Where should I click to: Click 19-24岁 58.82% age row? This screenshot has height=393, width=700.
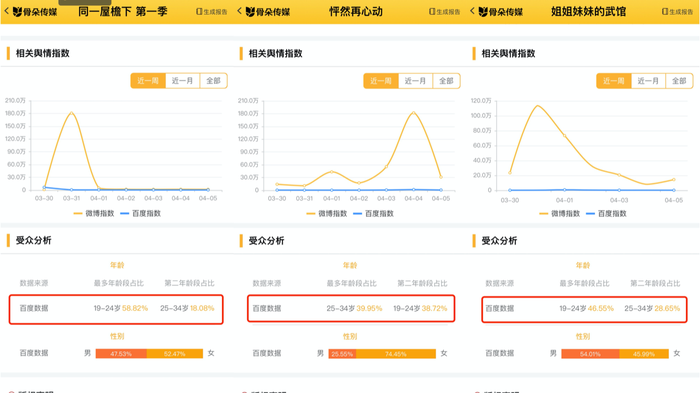click(x=116, y=309)
